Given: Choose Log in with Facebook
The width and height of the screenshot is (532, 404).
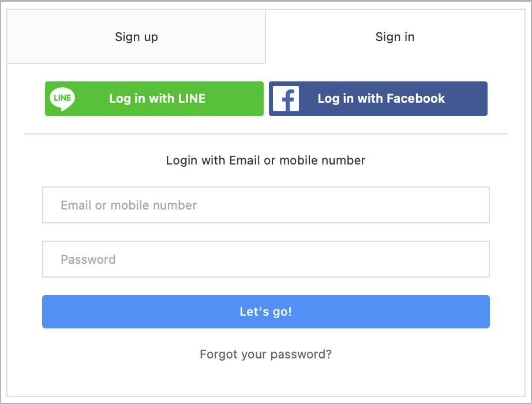Looking at the screenshot, I should pos(379,99).
